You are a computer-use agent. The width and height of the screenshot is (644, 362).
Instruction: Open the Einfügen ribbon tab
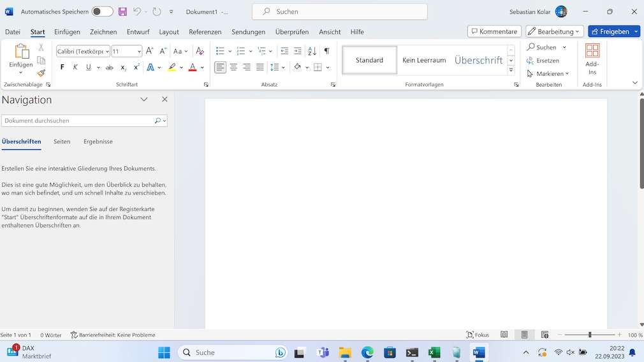coord(67,32)
